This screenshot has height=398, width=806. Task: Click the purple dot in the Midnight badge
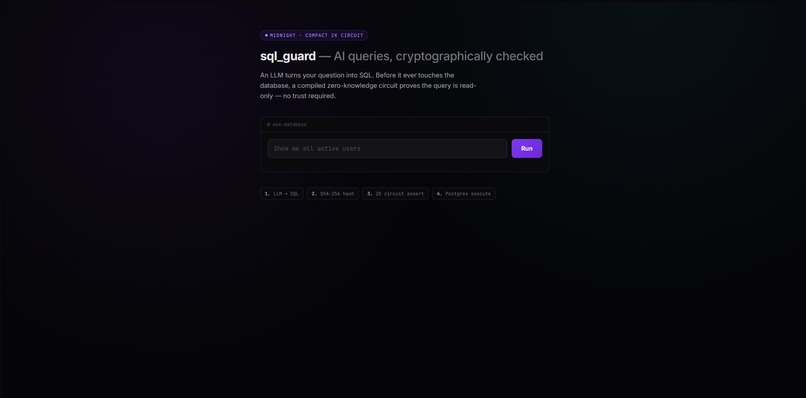[266, 35]
